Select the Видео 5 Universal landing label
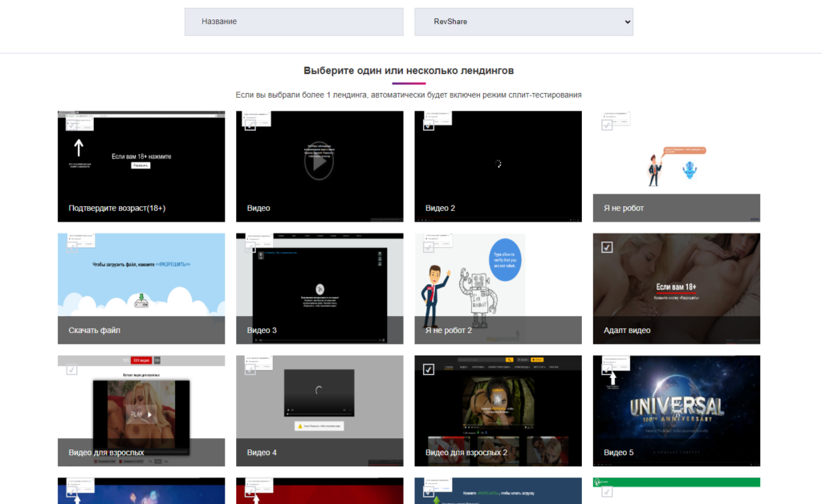 pyautogui.click(x=619, y=452)
